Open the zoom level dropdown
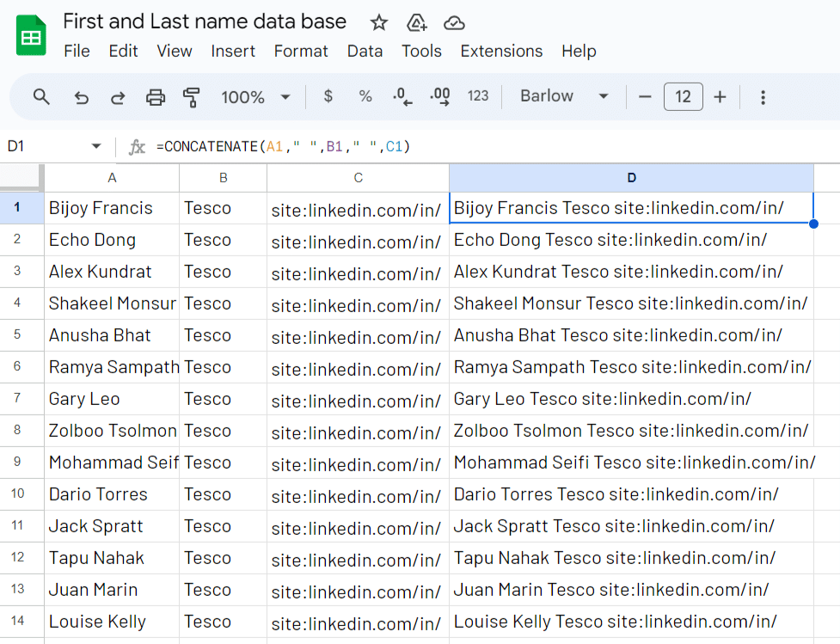The height and width of the screenshot is (644, 840). 255,97
